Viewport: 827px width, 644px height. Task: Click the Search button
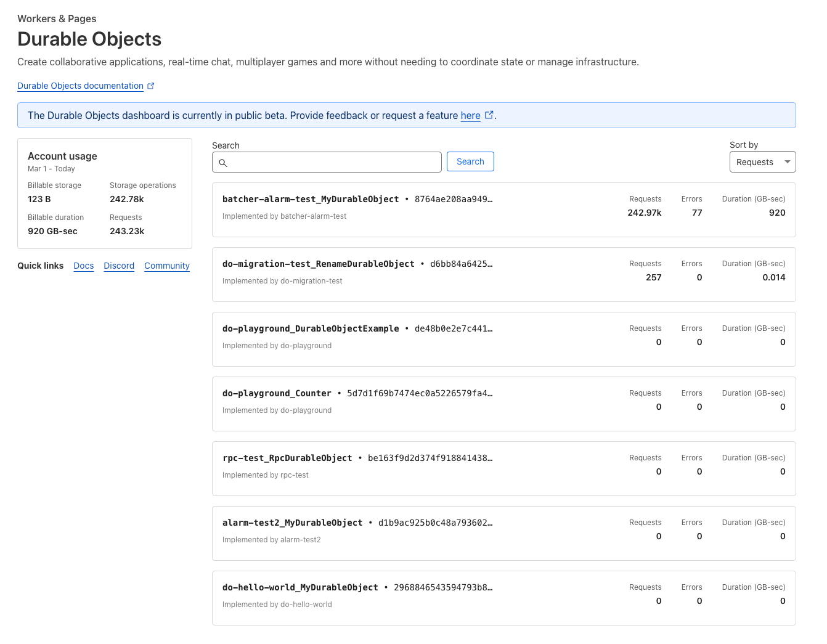[x=470, y=161]
